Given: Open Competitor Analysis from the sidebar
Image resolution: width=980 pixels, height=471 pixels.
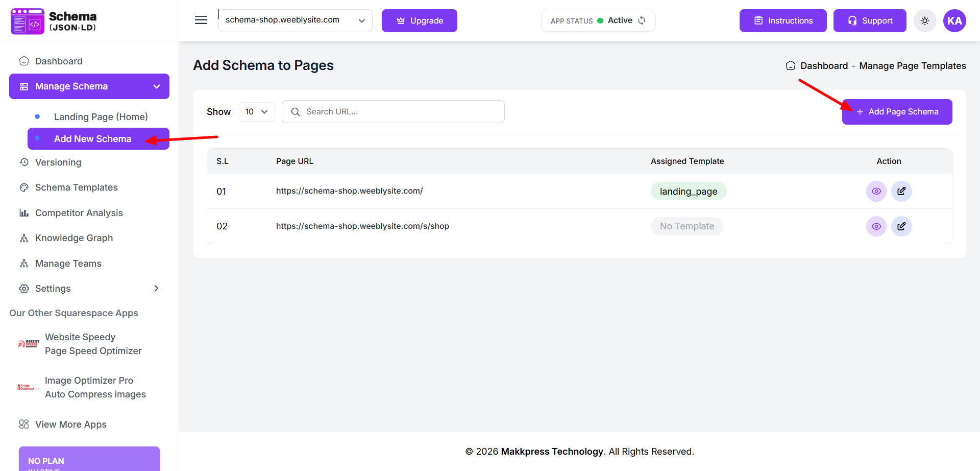Looking at the screenshot, I should tap(79, 213).
